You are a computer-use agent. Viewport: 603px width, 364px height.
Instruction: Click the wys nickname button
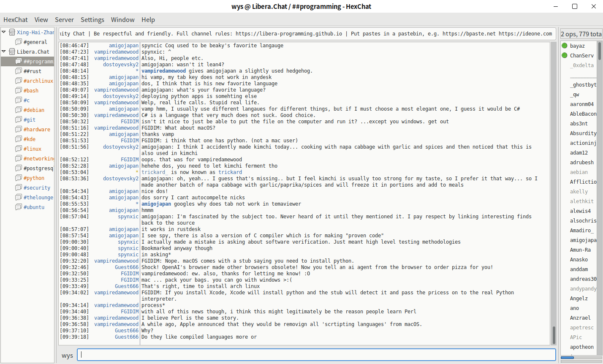point(67,356)
